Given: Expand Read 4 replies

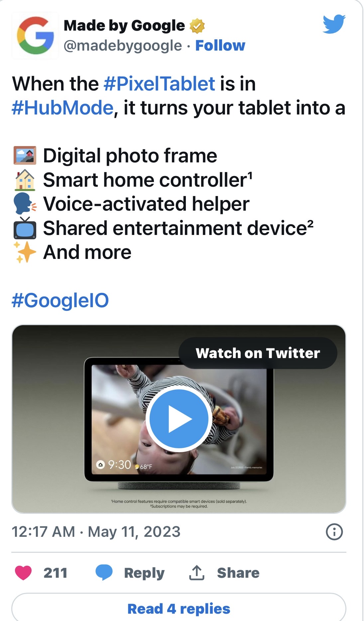Looking at the screenshot, I should pos(179,608).
